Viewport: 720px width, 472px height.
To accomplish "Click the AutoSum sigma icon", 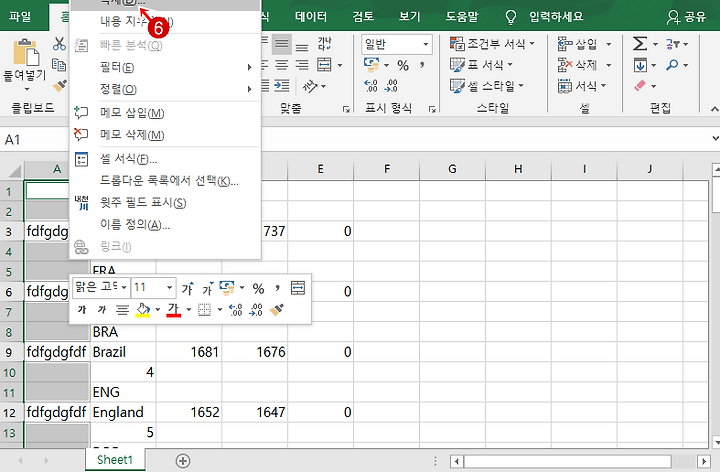I will click(x=640, y=44).
